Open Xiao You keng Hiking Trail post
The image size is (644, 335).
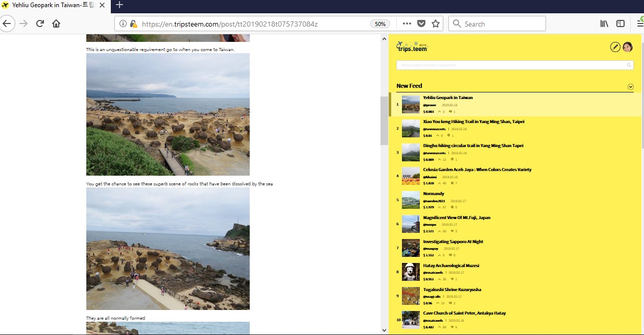click(473, 122)
